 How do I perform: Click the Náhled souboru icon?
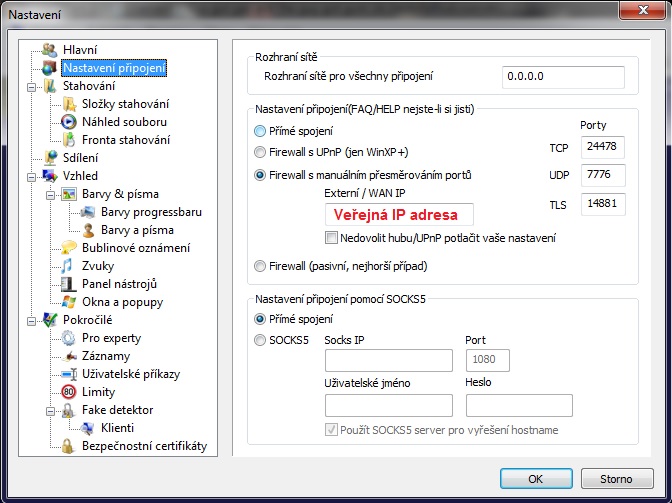click(69, 122)
